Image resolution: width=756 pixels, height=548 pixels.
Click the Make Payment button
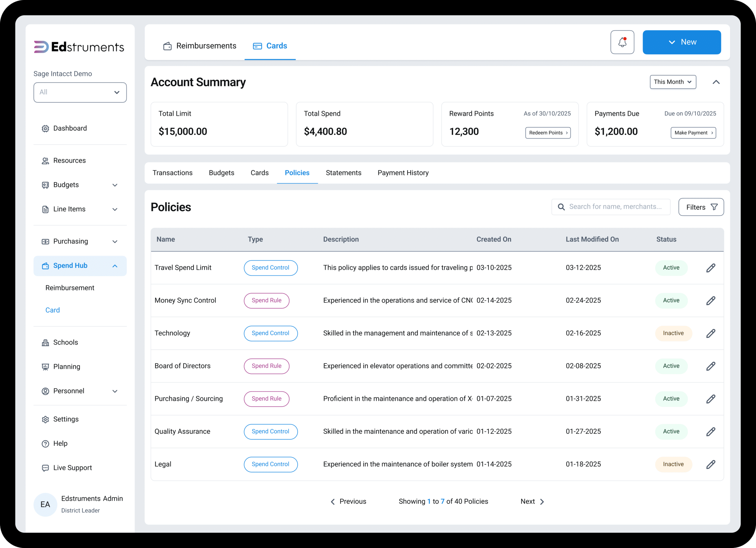[x=693, y=133]
